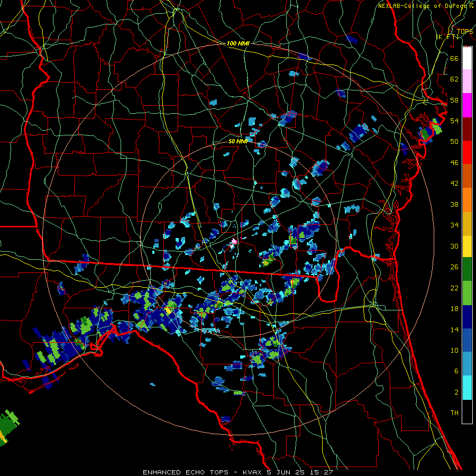Click the 50 NMI range ring label
The height and width of the screenshot is (476, 476).
(237, 141)
